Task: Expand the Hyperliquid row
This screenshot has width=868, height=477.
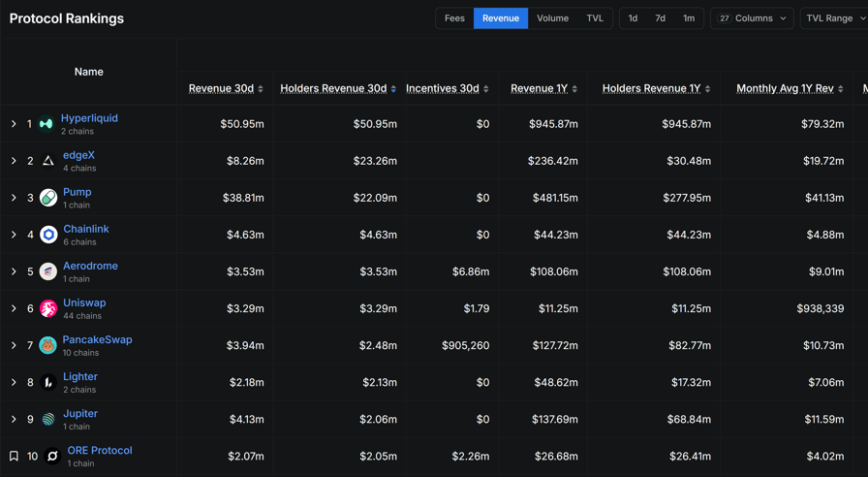Action: point(14,124)
